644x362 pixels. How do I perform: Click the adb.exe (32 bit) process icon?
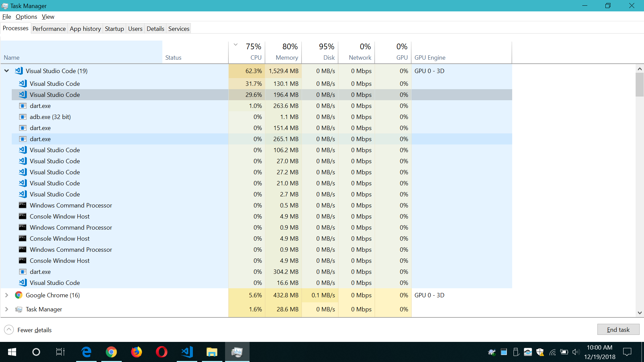point(22,117)
